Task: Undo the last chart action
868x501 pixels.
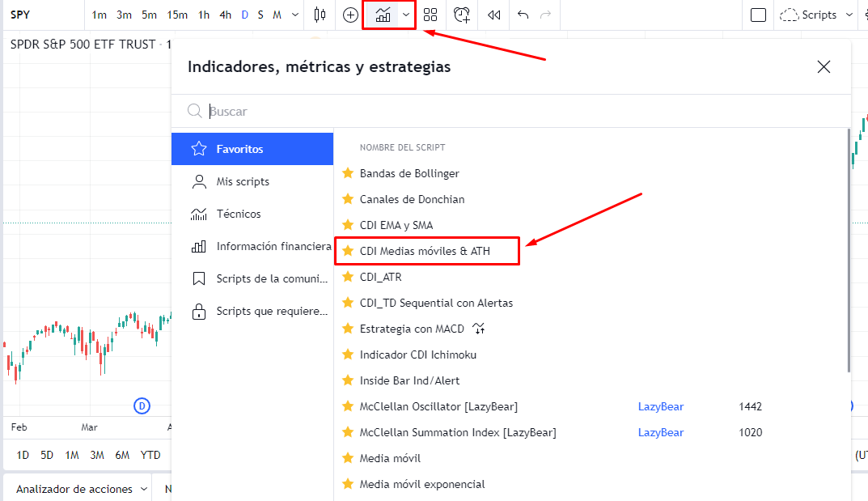Action: pos(523,15)
